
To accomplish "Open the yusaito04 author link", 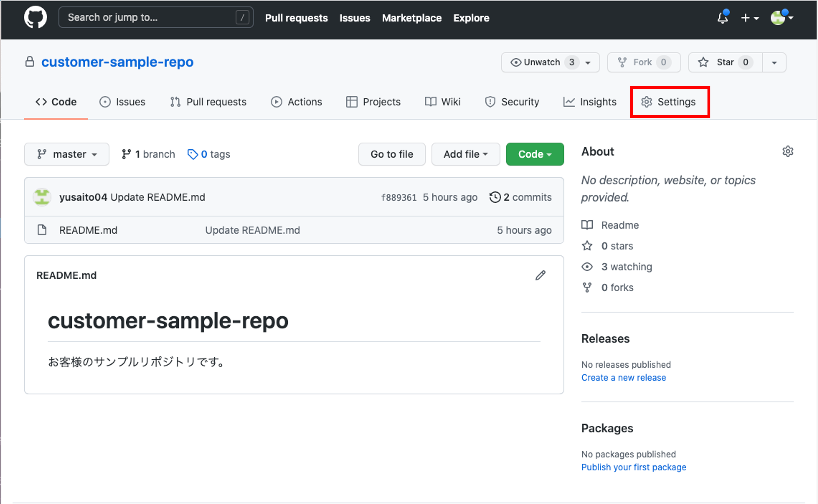I will (x=83, y=197).
